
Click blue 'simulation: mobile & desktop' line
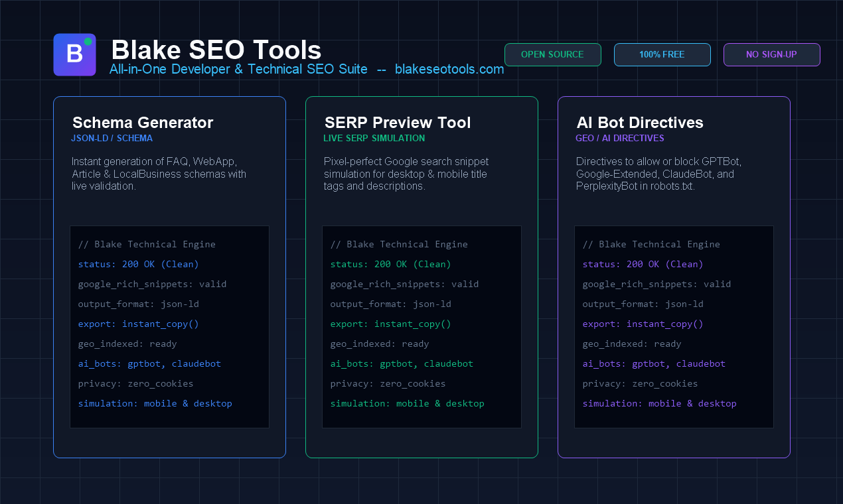[x=155, y=403]
